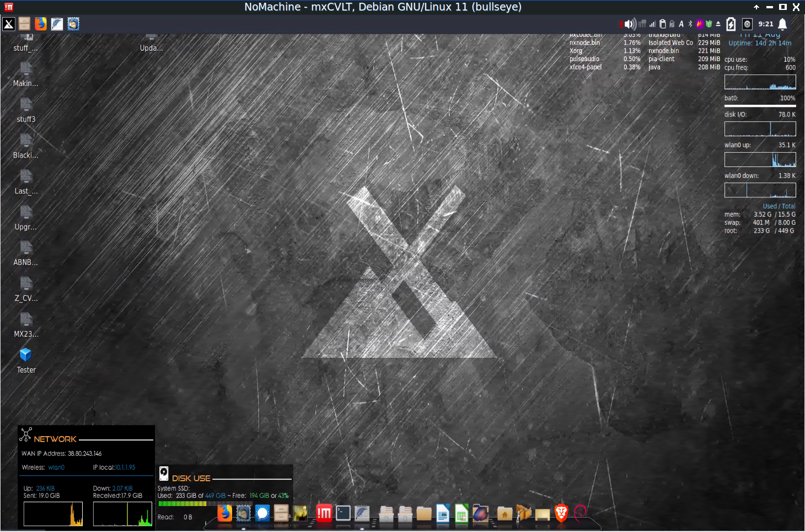Click the WAN IP Address text

(x=61, y=454)
